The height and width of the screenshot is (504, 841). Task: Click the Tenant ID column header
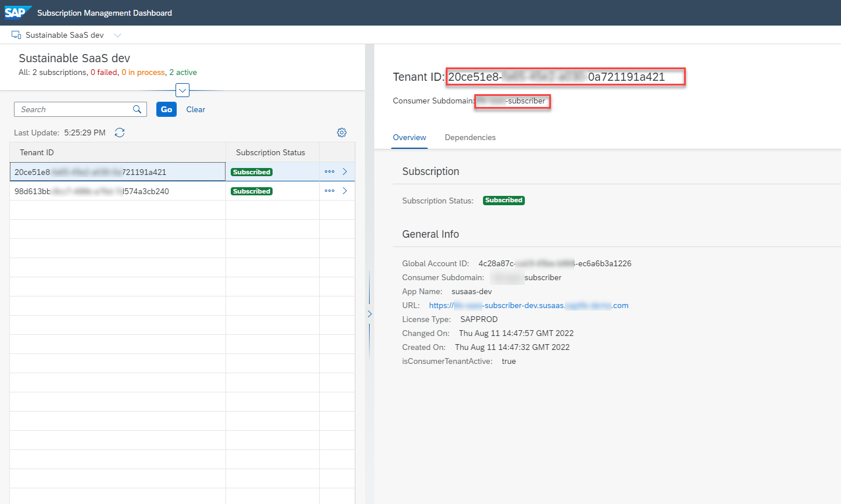[117, 152]
